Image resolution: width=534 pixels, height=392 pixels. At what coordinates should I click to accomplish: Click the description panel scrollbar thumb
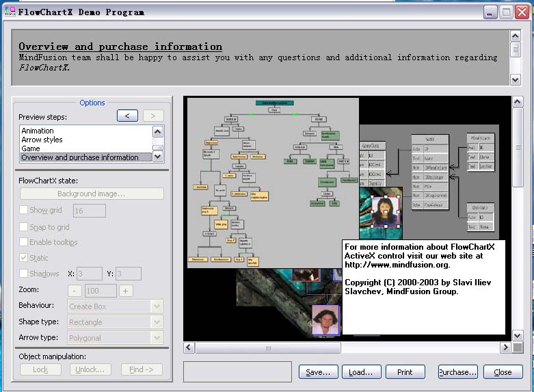[x=516, y=50]
